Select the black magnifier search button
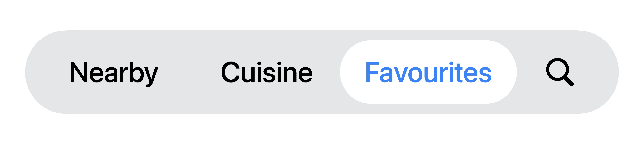The height and width of the screenshot is (144, 644). (x=560, y=72)
